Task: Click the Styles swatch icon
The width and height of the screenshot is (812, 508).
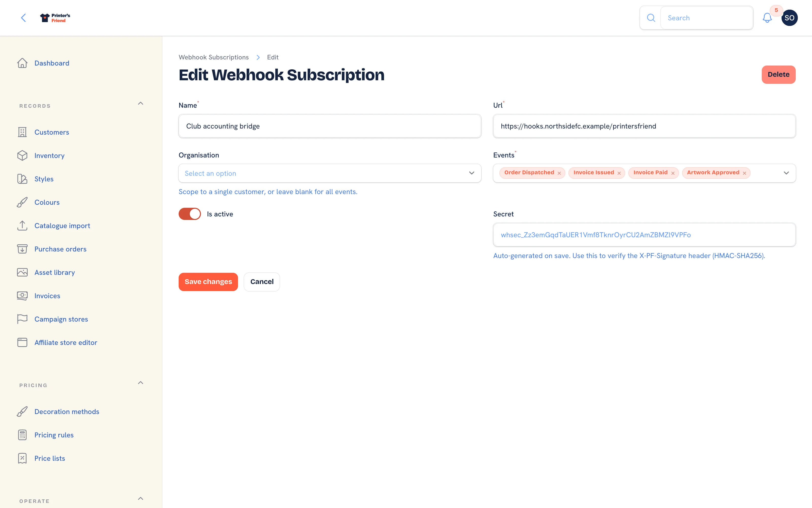Action: (x=22, y=179)
